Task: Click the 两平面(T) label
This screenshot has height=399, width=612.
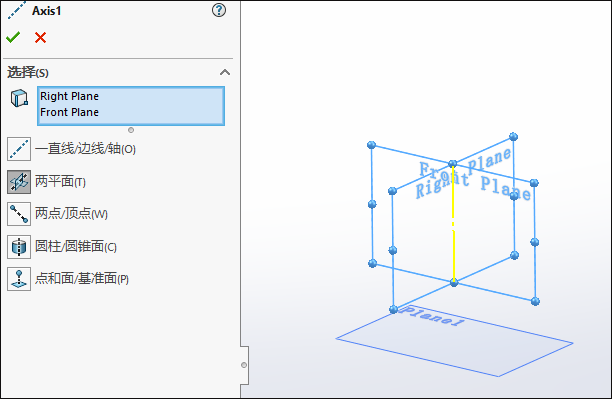Action: point(60,182)
